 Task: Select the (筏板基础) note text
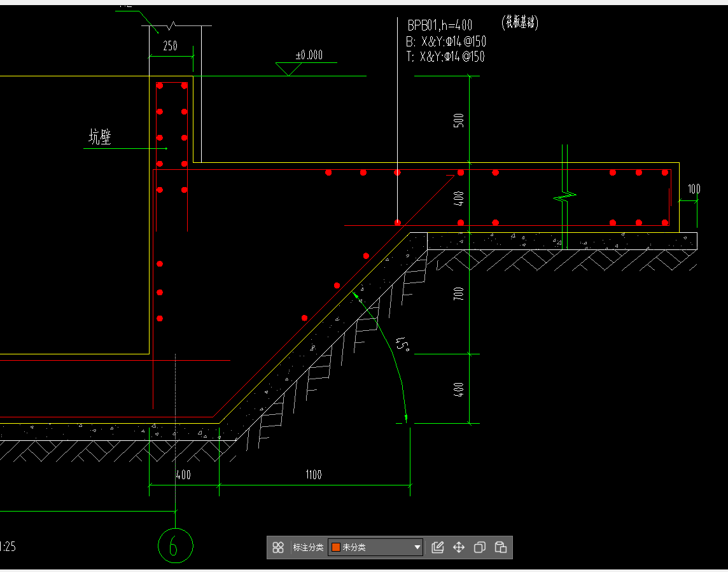click(x=520, y=22)
